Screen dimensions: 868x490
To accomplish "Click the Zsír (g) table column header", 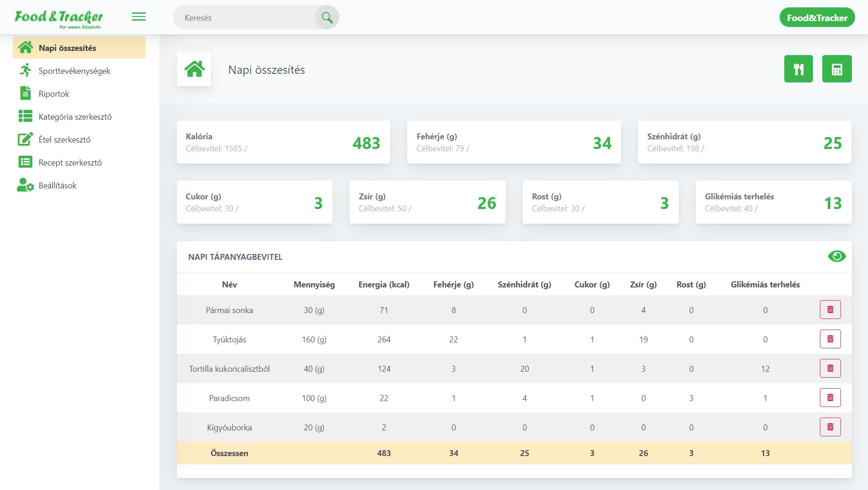I will (644, 284).
